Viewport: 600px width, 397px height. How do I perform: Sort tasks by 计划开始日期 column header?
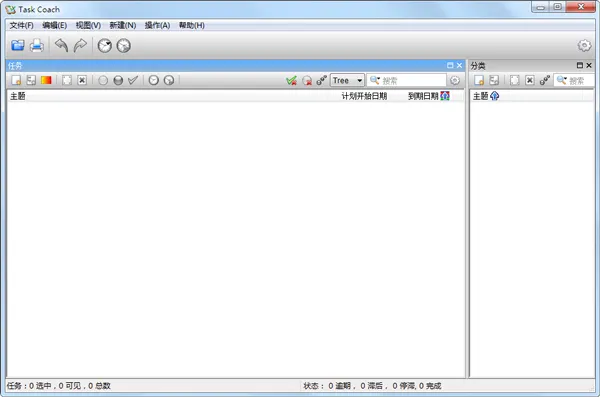(x=364, y=96)
